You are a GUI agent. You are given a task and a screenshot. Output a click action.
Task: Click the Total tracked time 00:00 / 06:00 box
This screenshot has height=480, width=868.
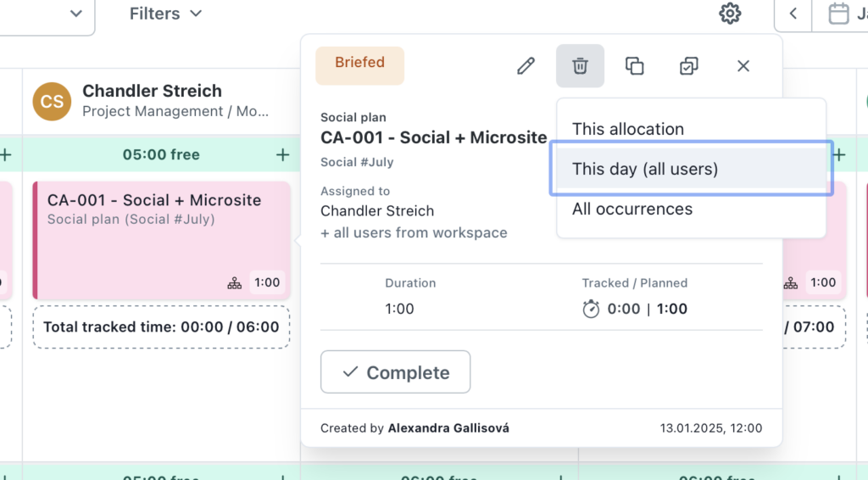(x=161, y=327)
